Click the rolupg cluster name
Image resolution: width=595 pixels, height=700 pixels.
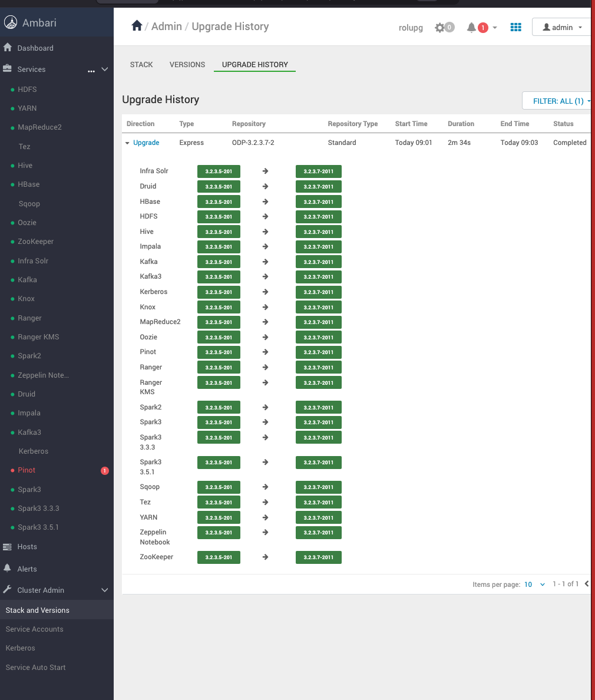[411, 28]
